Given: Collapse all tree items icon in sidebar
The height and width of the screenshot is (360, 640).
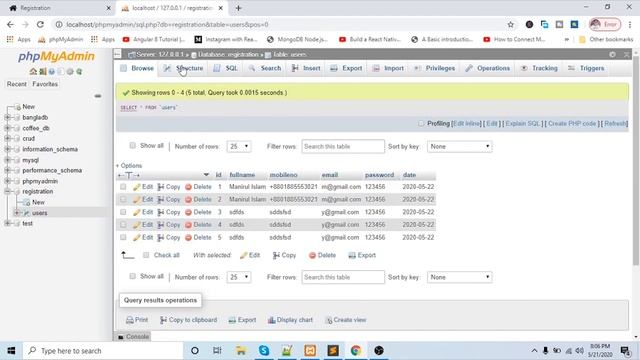Looking at the screenshot, I should pos(98,96).
